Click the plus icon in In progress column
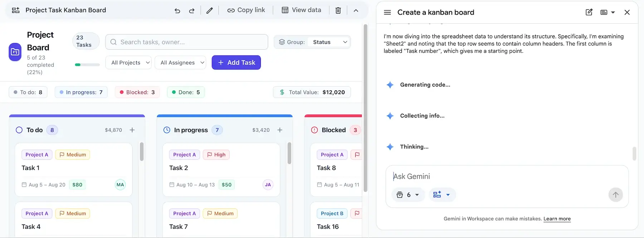This screenshot has height=238, width=644. tap(280, 130)
